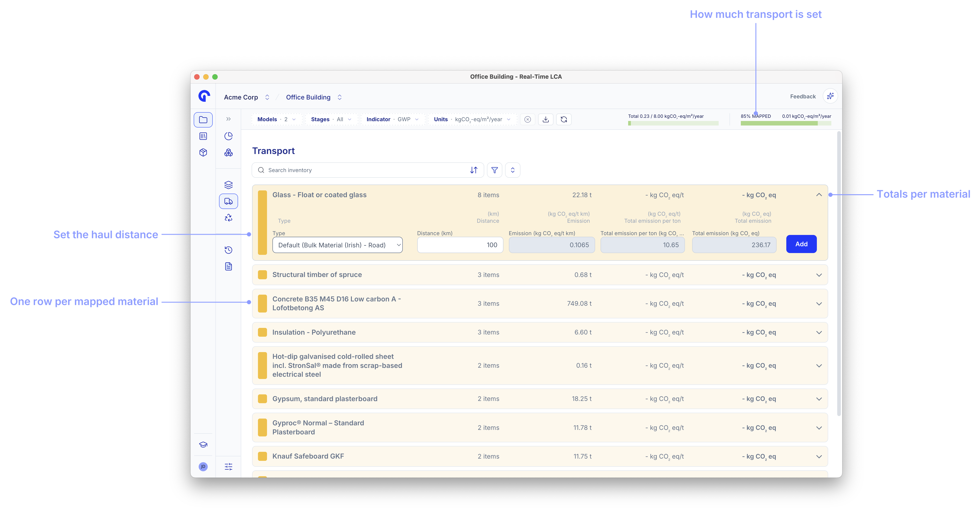This screenshot has width=980, height=521.
Task: Toggle sort order in search bar
Action: pyautogui.click(x=474, y=170)
